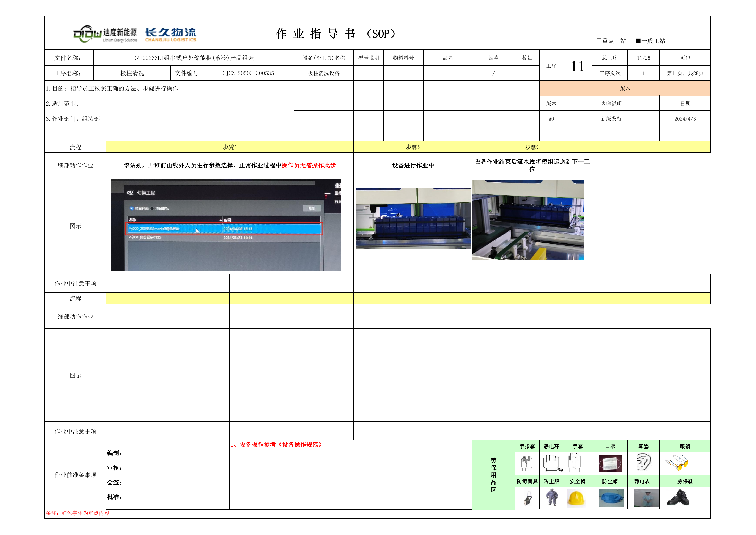Viewport: 756px width, 535px height.
Task: Select the 项目列表 radio button
Action: [132, 208]
